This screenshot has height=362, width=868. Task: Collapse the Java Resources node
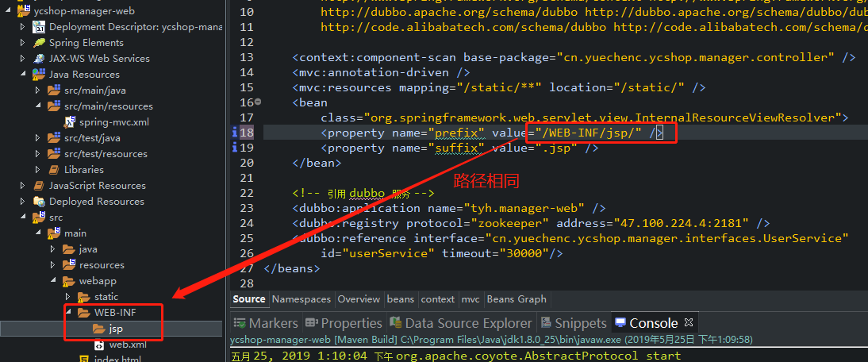tap(23, 74)
